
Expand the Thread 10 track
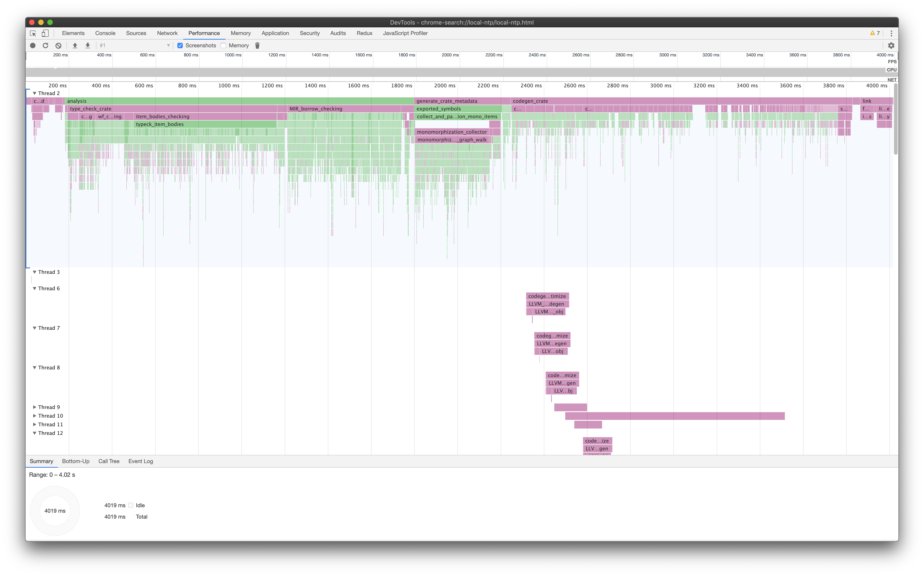[x=35, y=416]
